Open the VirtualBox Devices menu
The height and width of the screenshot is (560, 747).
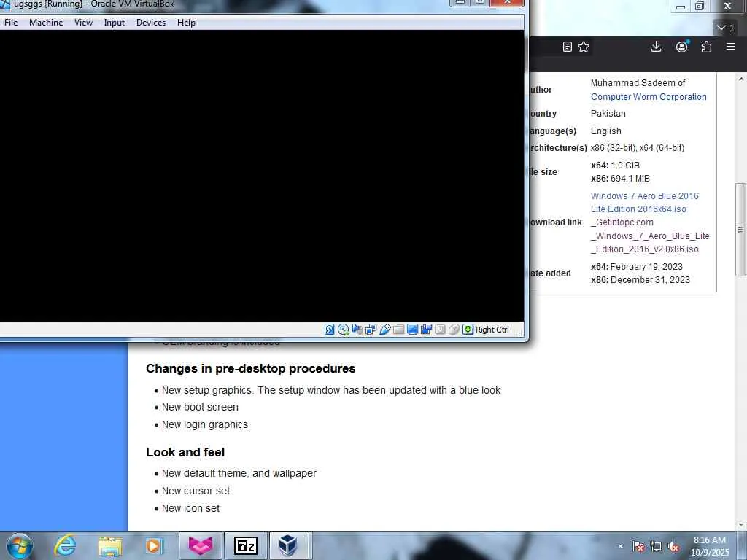(x=151, y=23)
